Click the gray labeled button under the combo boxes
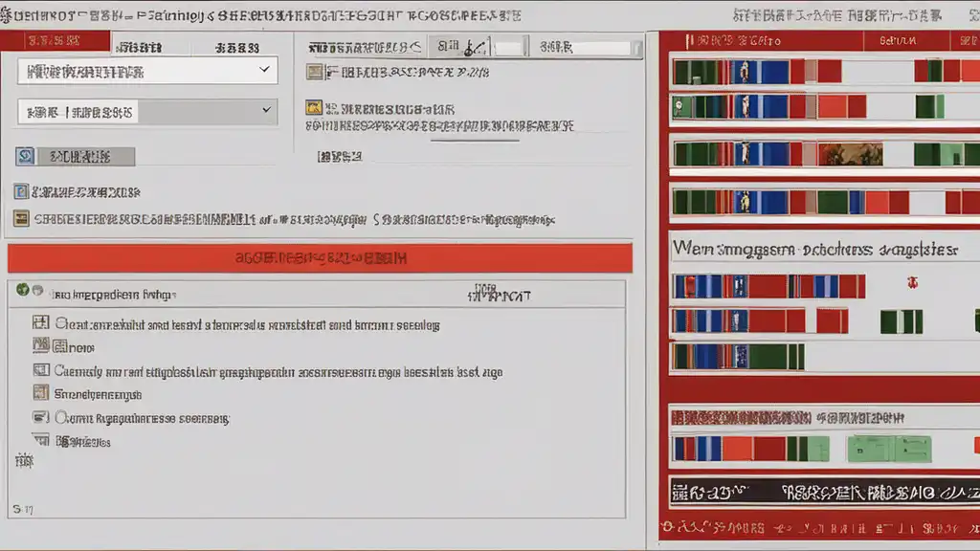This screenshot has height=551, width=980. tap(85, 156)
